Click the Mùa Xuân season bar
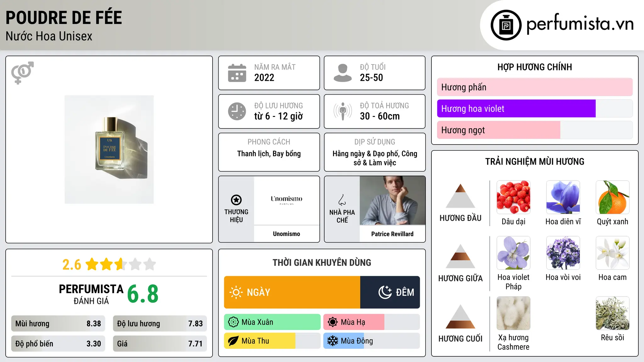 pos(272,322)
